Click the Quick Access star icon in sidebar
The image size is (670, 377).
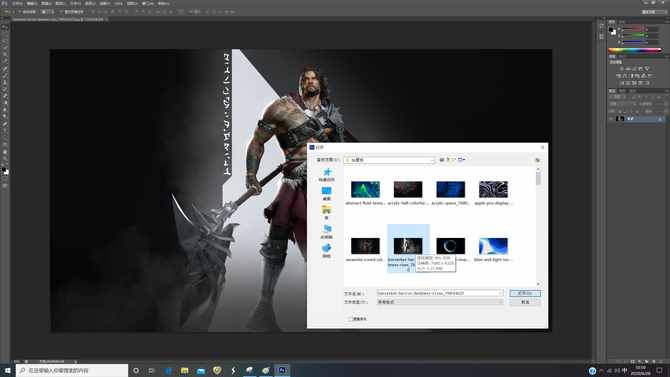point(327,172)
